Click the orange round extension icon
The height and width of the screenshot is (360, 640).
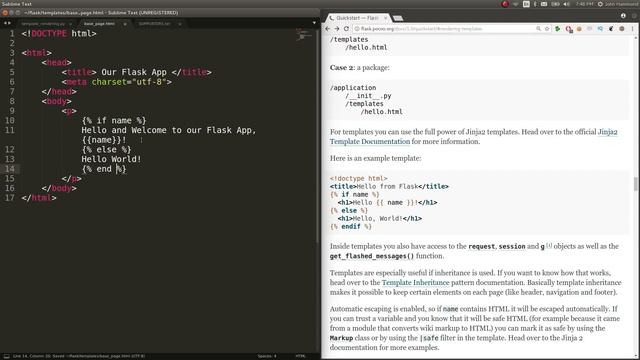click(579, 29)
